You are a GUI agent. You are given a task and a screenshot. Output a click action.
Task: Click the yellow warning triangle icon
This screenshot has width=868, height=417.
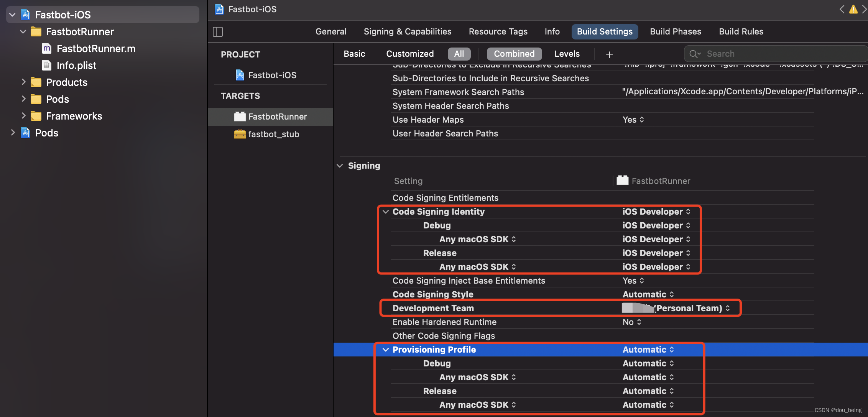(x=853, y=9)
